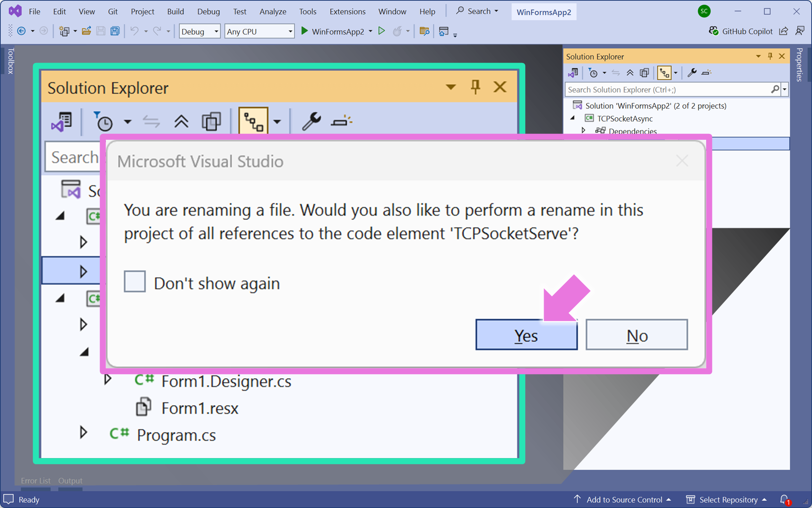Click Yes in the rename dialog
The image size is (812, 508).
click(x=526, y=335)
